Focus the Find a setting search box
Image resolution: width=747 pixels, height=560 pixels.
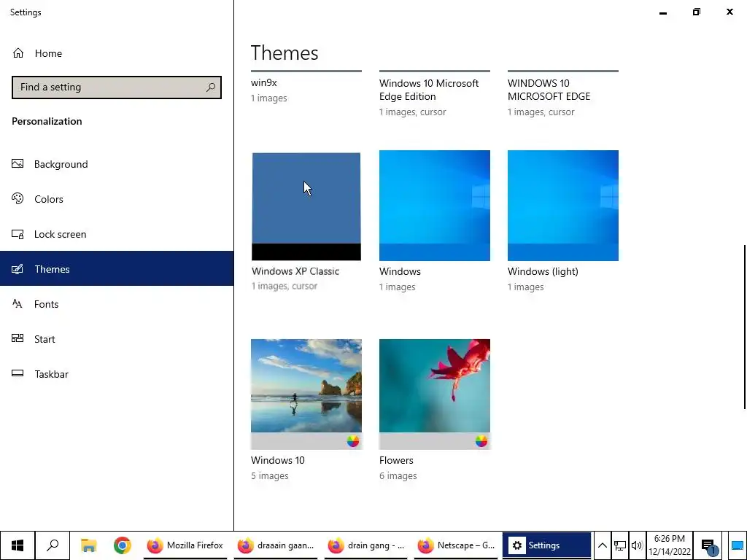pyautogui.click(x=117, y=87)
